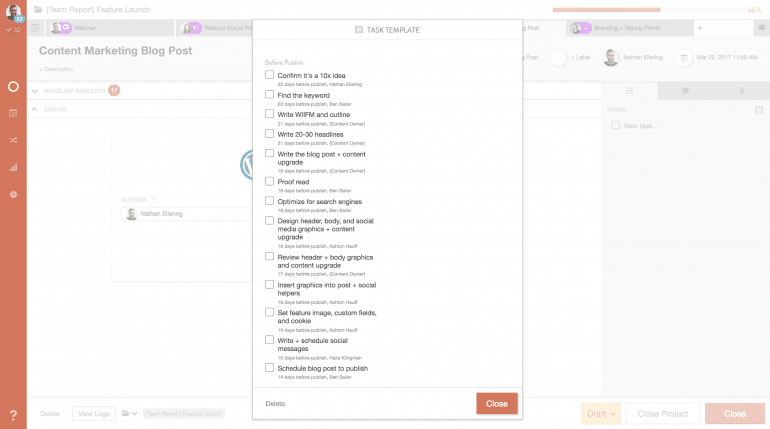This screenshot has height=429, width=770.
Task: Open the settings gear in sidebar
Action: pyautogui.click(x=13, y=194)
